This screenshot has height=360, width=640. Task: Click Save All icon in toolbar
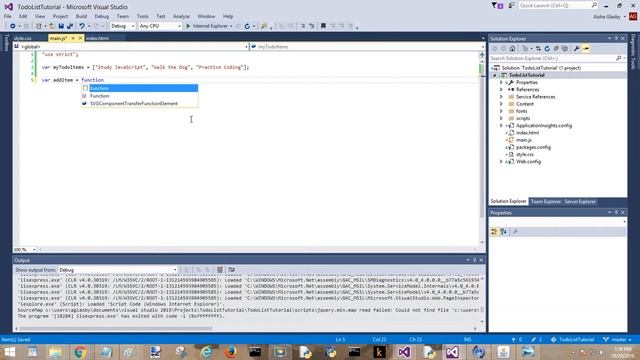coord(70,26)
